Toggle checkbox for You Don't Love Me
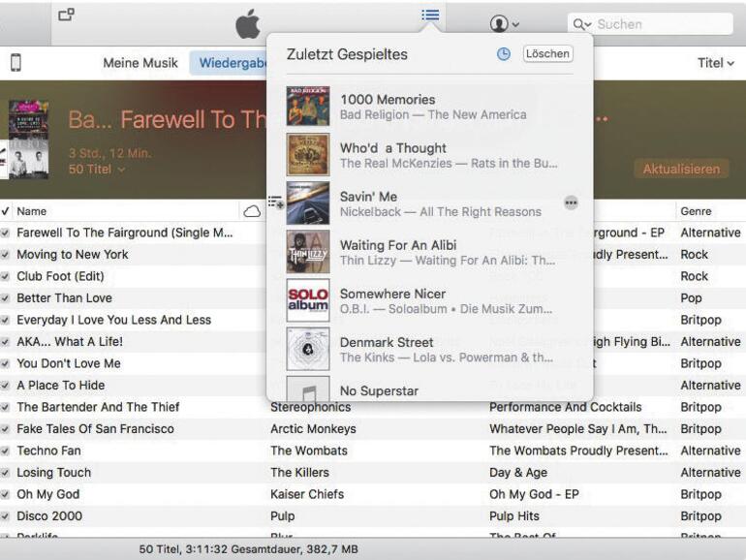 [5, 364]
